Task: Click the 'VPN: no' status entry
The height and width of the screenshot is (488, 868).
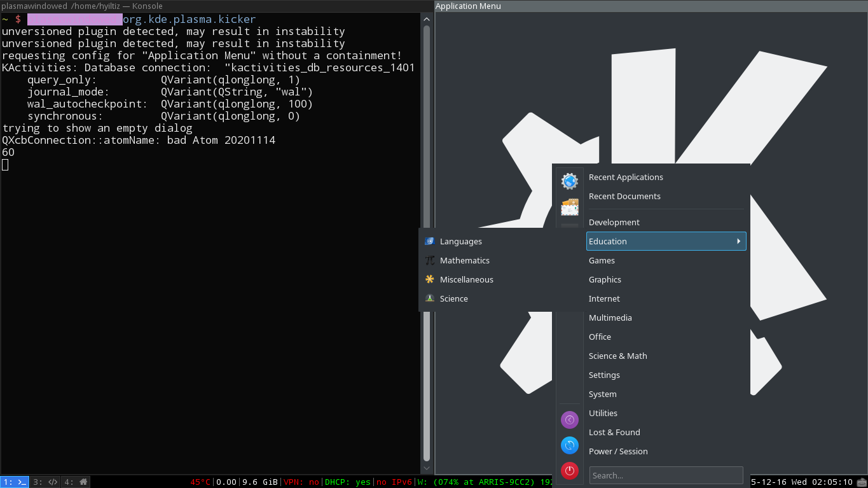Action: tap(301, 482)
